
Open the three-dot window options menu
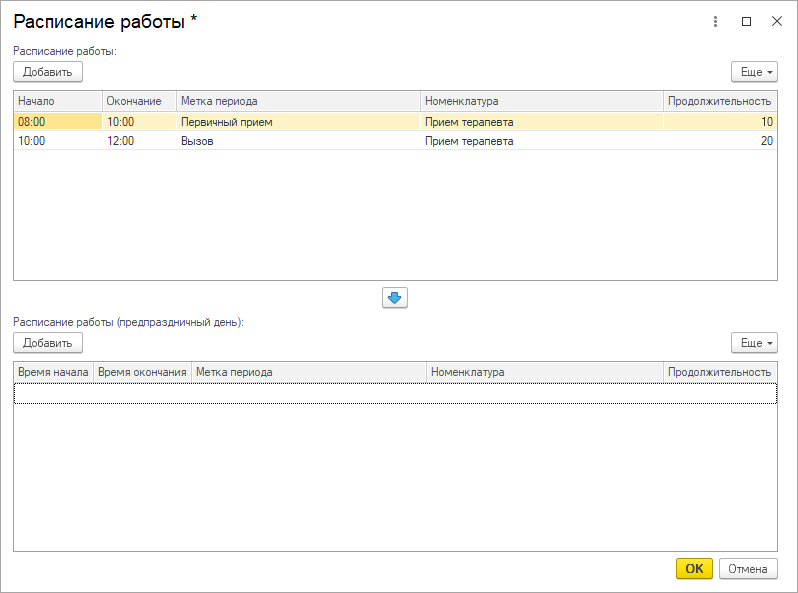[x=716, y=21]
